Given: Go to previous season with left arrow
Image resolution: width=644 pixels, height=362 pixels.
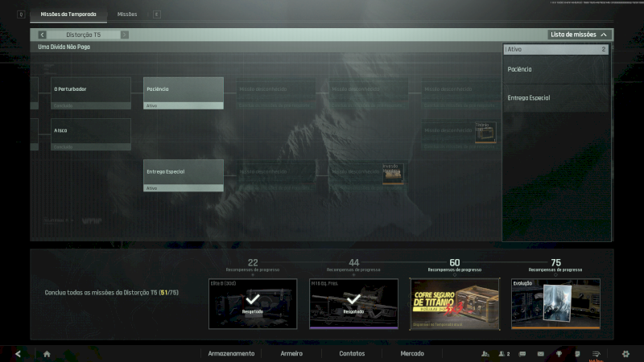Looking at the screenshot, I should 42,35.
